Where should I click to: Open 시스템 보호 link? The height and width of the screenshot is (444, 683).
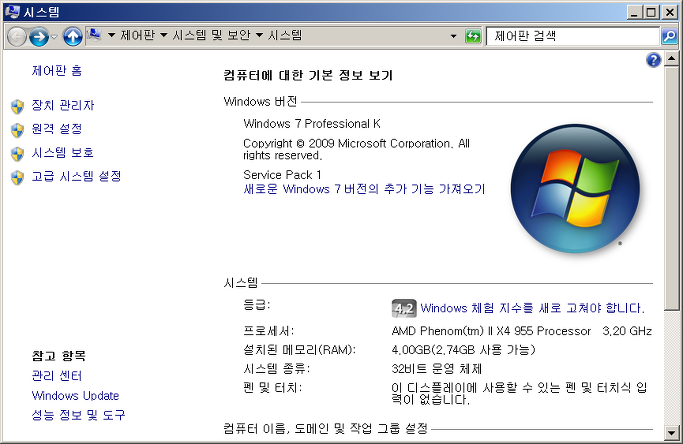(63, 153)
